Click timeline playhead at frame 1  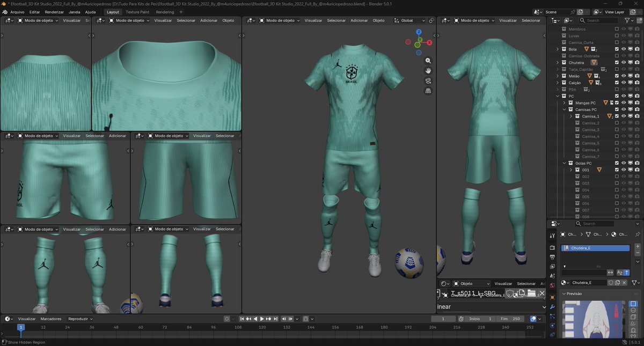21,327
